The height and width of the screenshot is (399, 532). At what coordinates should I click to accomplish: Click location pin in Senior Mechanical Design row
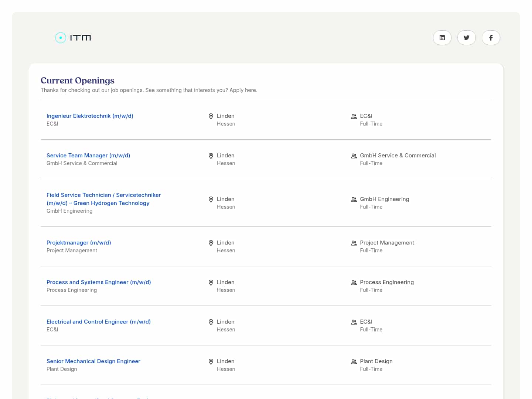pos(211,362)
